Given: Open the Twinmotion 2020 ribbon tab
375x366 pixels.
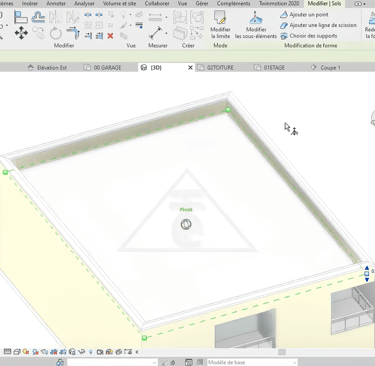Looking at the screenshot, I should click(279, 4).
